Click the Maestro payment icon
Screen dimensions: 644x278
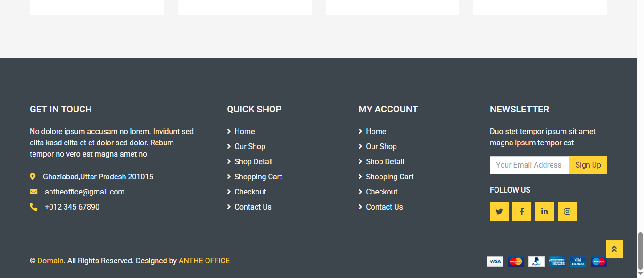598,261
